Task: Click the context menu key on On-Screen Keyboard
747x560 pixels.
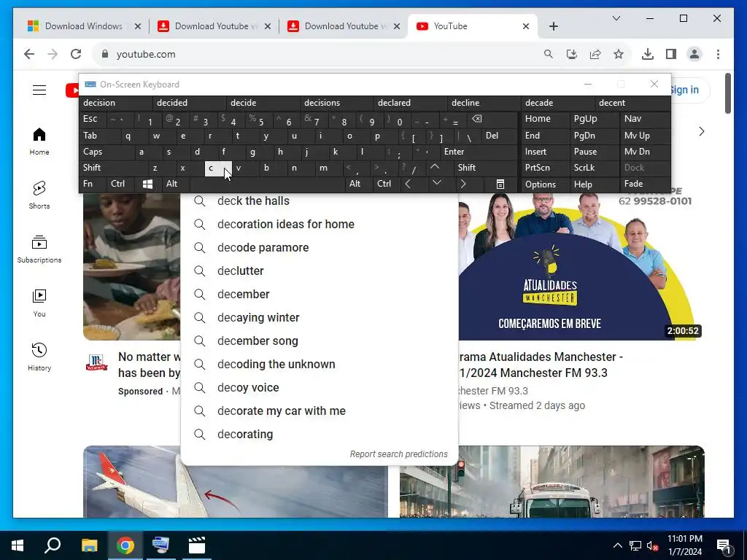Action: pyautogui.click(x=500, y=184)
